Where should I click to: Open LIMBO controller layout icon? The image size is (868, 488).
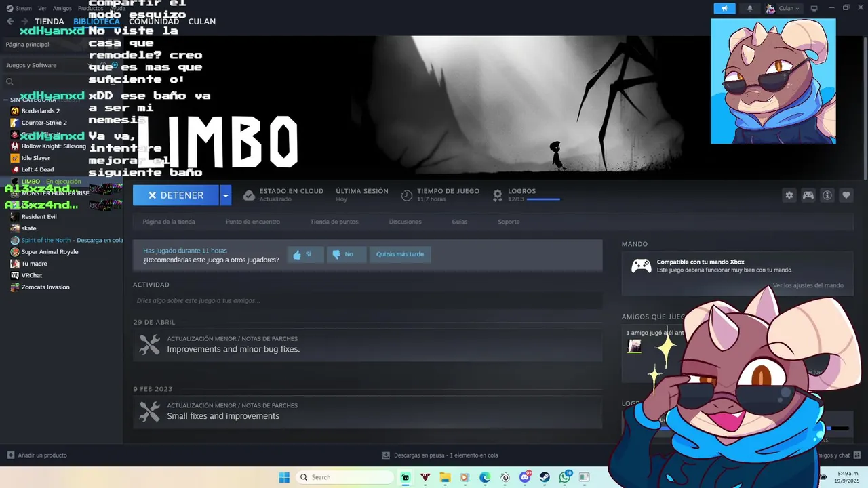pos(808,195)
